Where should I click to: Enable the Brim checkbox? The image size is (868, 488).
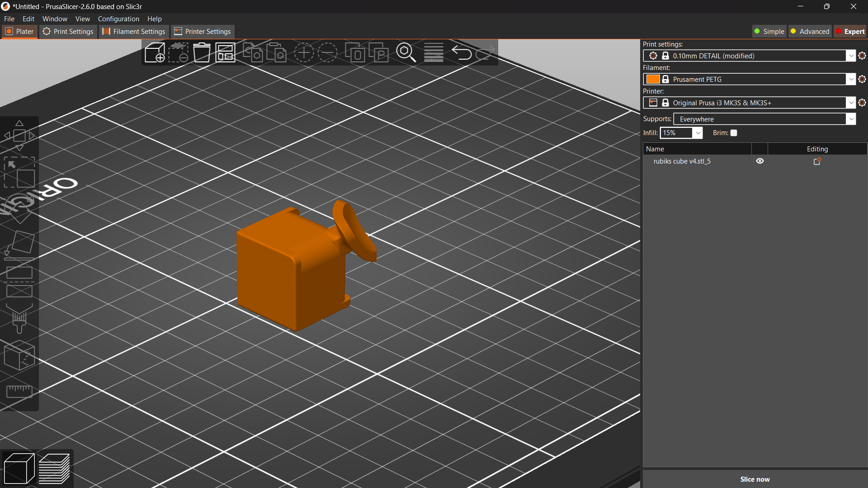[x=734, y=133]
